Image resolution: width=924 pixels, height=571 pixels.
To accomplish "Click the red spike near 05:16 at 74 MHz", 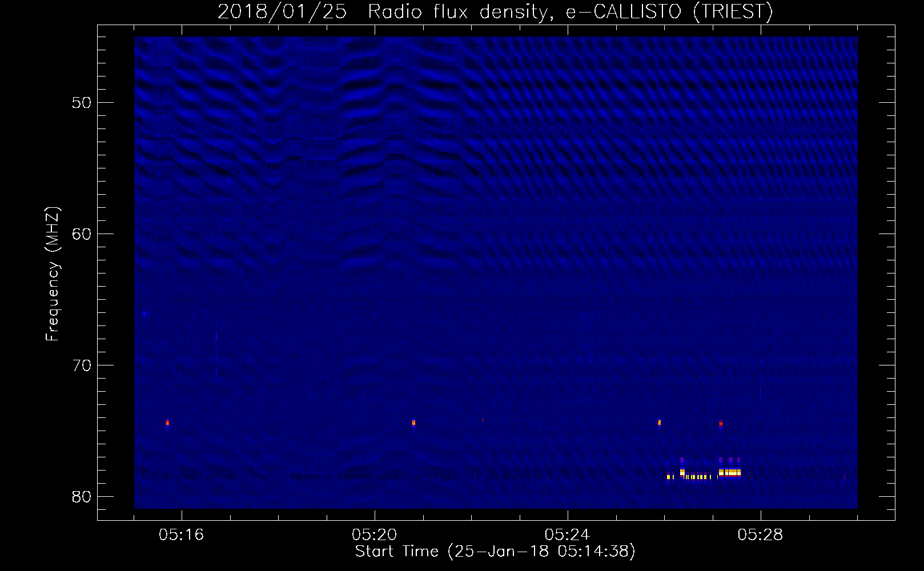I will tap(167, 423).
